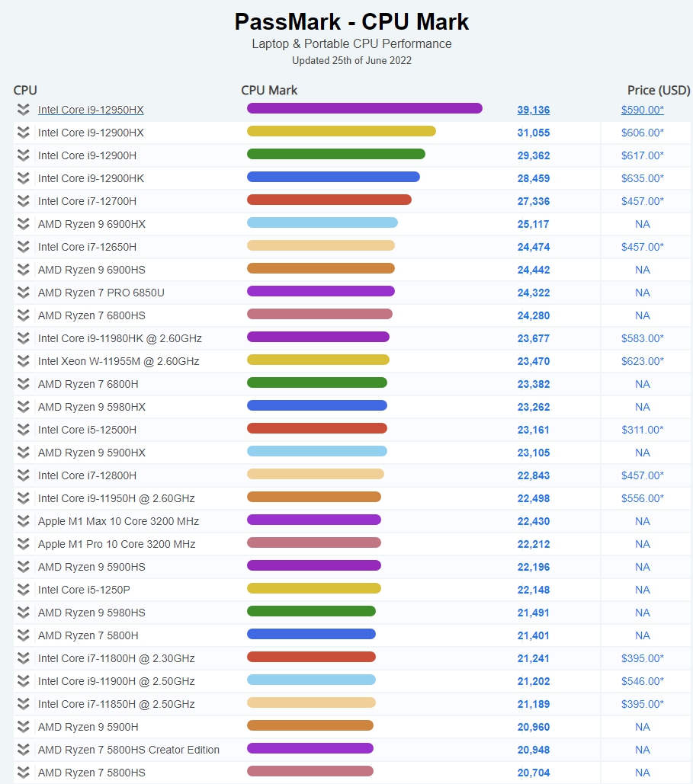Click the $556.00* price for i9-11950H
The width and height of the screenshot is (693, 784).
click(643, 498)
